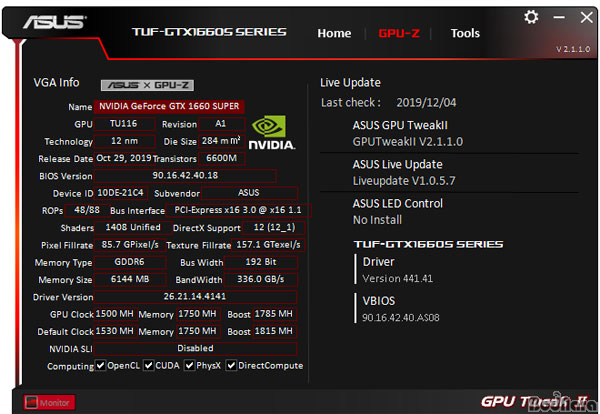Close the GPU Tweak window
Image resolution: width=600 pixels, height=414 pixels.
(587, 17)
